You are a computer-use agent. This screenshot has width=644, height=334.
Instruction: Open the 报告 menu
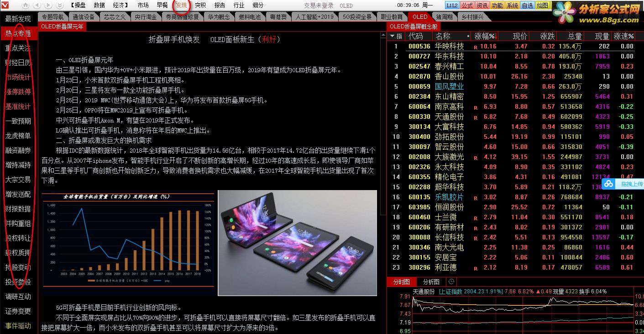point(220,5)
